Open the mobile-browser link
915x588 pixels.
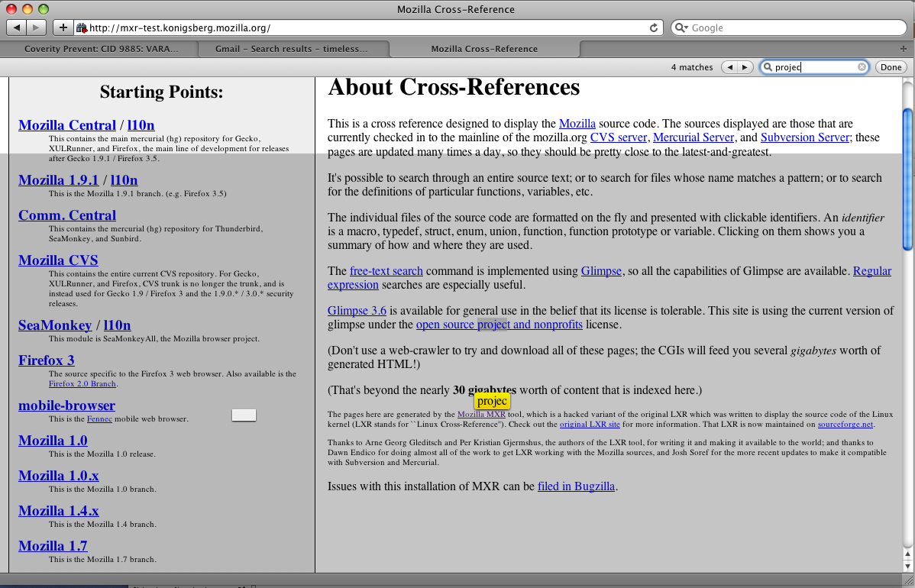(67, 405)
